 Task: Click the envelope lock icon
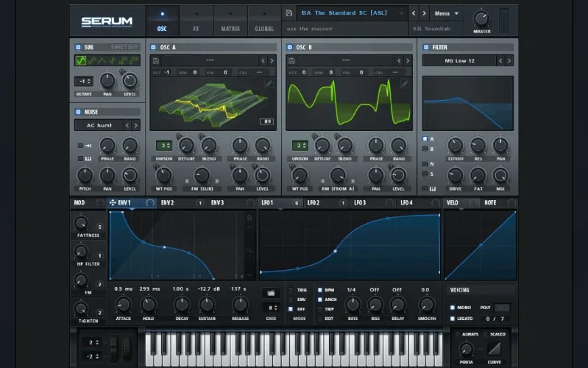pos(249,218)
